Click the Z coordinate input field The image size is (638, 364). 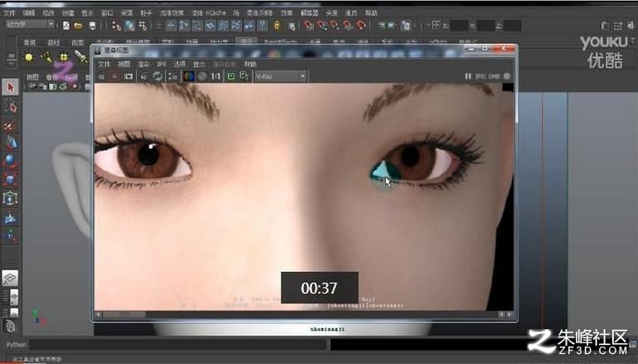click(x=512, y=26)
